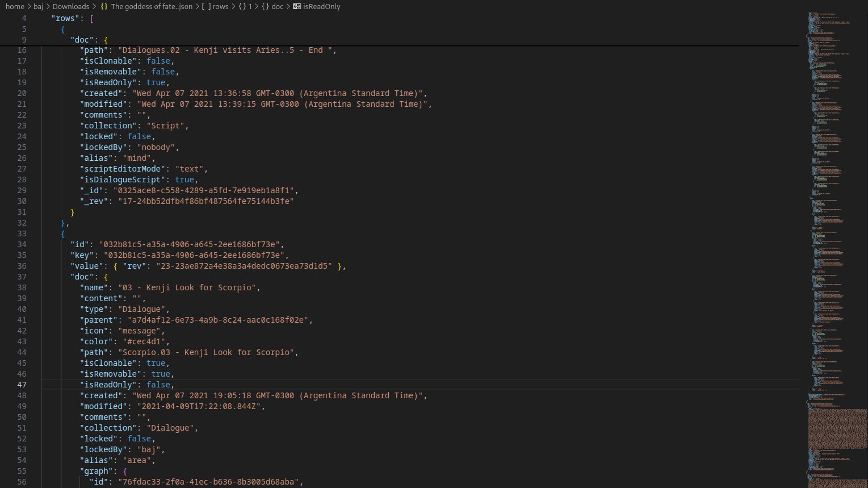Click the breadcrumb chevron after "rows"
868x488 pixels.
[233, 6]
